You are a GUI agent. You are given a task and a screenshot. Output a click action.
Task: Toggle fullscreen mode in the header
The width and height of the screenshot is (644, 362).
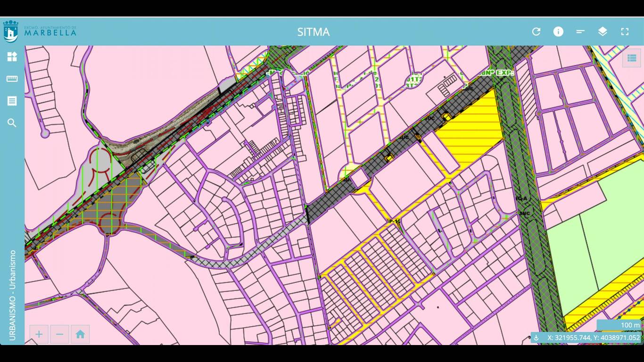pyautogui.click(x=625, y=32)
